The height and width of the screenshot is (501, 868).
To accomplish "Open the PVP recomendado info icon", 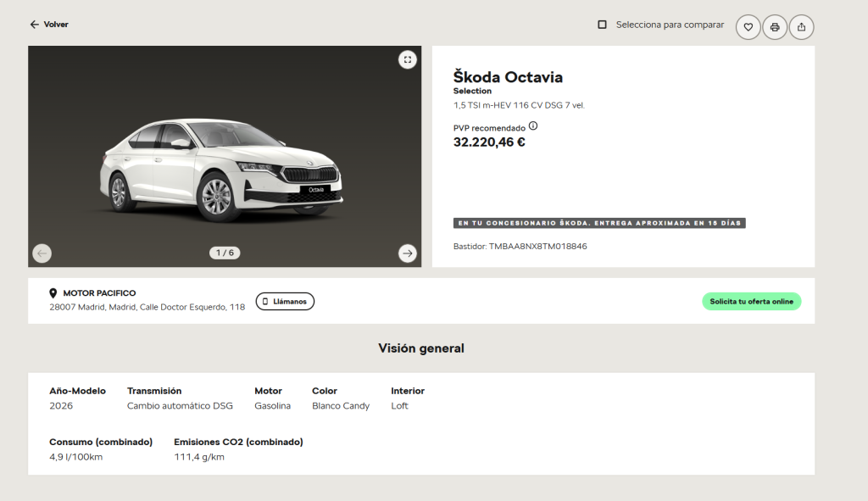I will 533,126.
